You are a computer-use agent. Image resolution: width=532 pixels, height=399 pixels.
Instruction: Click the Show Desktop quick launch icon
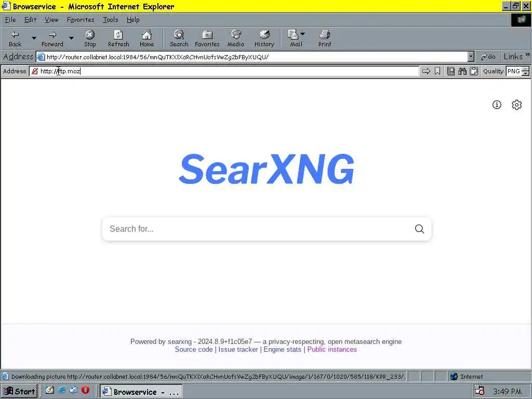[50, 390]
